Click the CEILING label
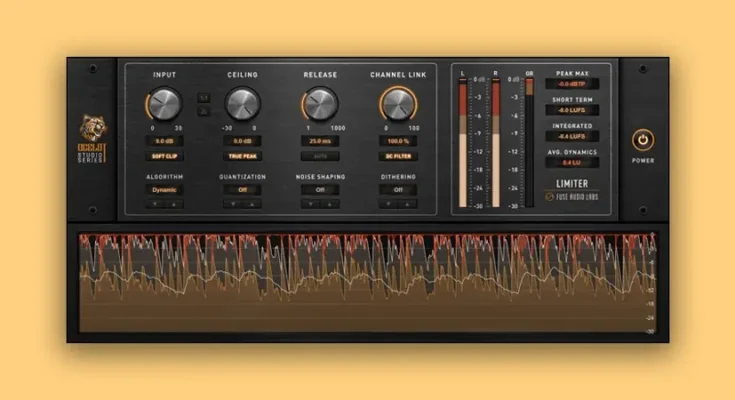Image resolution: width=735 pixels, height=400 pixels. tap(242, 75)
